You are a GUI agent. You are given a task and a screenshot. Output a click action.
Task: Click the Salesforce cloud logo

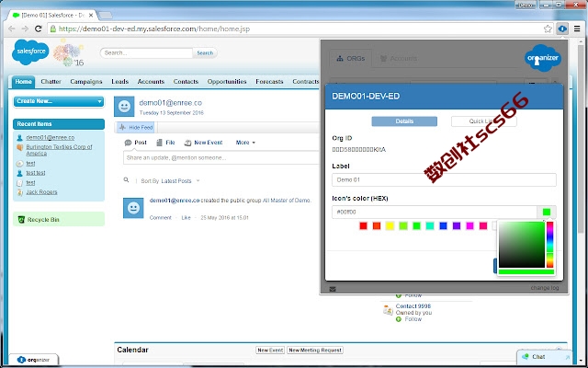pos(30,52)
